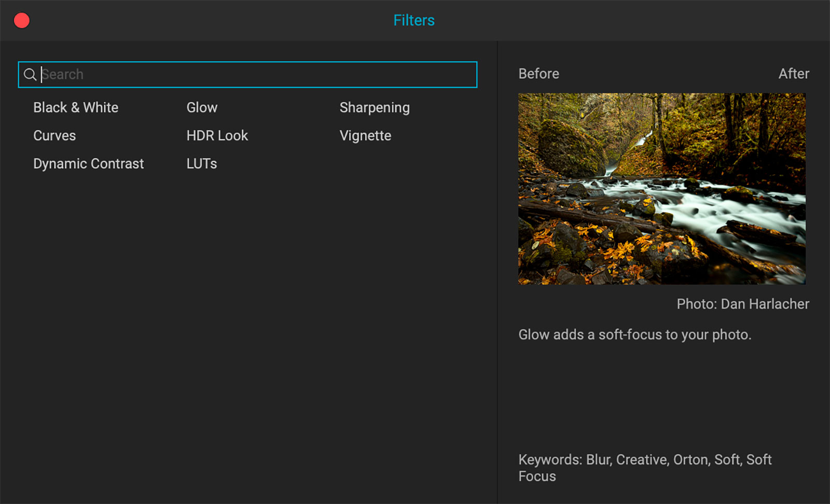Open the LUTs filter
The image size is (830, 504).
point(201,163)
